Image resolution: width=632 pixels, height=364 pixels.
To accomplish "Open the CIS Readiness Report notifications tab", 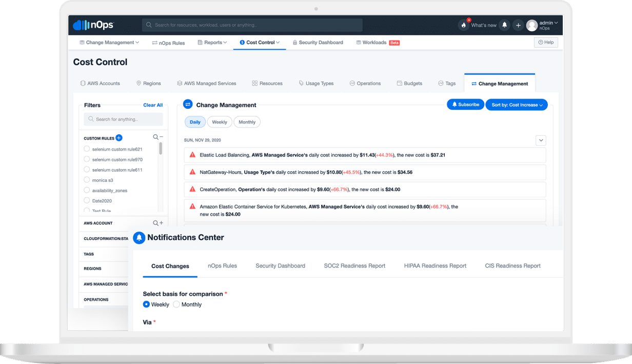I will pyautogui.click(x=512, y=266).
